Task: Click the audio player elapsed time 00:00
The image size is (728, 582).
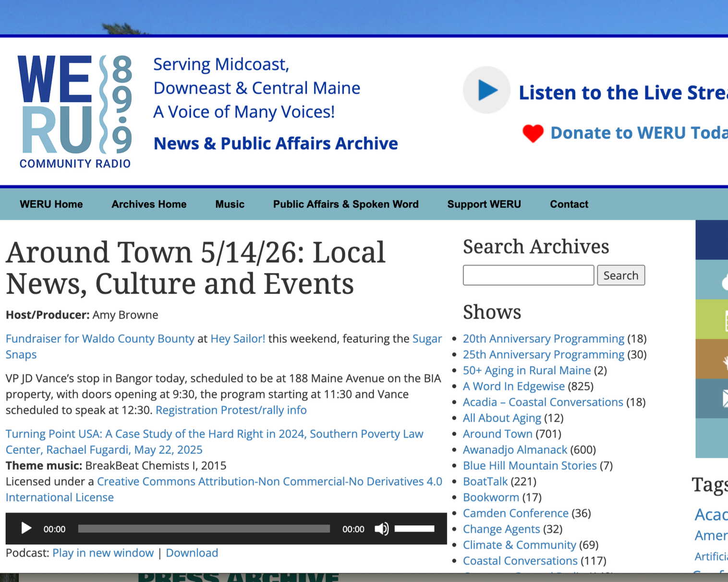Action: point(54,529)
